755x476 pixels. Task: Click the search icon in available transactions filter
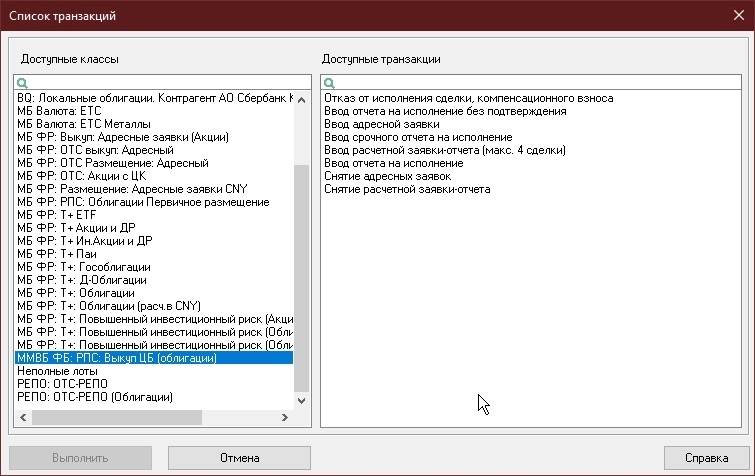[x=329, y=83]
